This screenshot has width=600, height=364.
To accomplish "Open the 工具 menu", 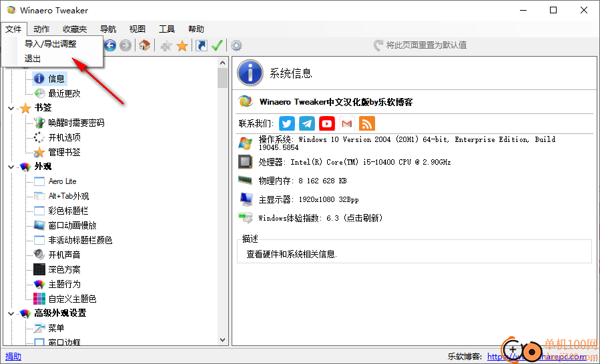I will point(167,29).
